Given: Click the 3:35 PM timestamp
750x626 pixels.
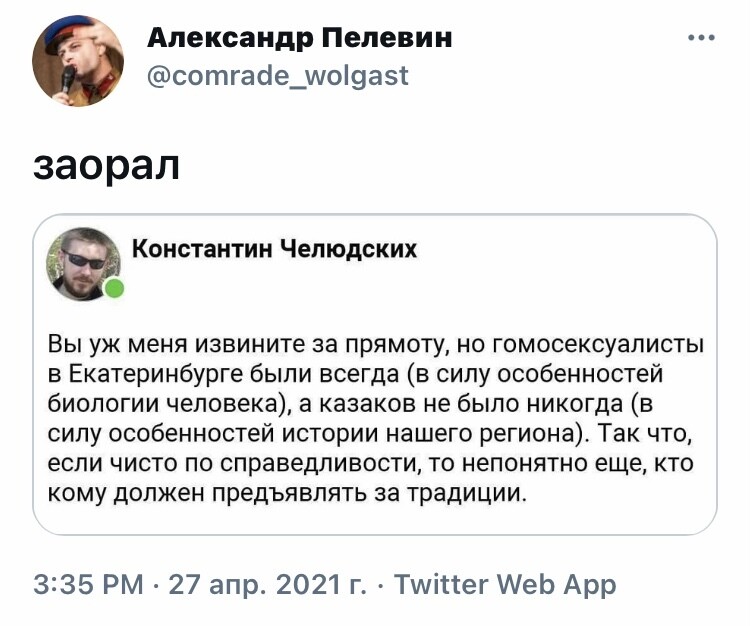Looking at the screenshot, I should coord(92,584).
